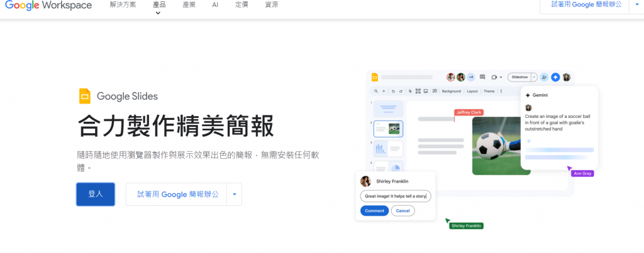Select slide 4 thumbnail with pie chart

pyautogui.click(x=388, y=166)
